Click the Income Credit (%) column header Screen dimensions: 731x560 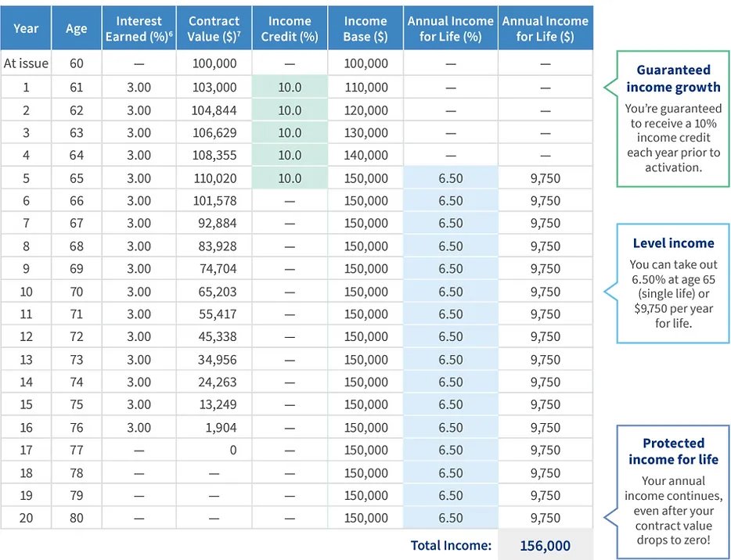289,28
